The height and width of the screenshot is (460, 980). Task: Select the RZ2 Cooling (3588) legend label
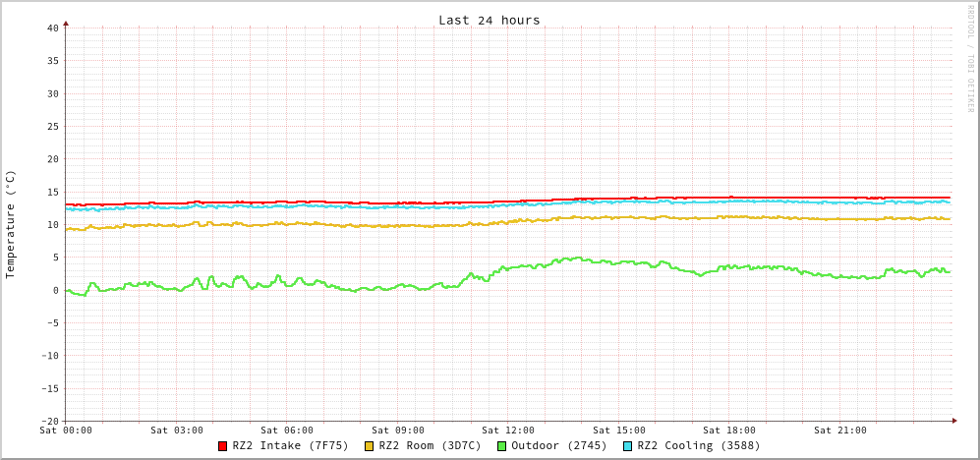click(698, 445)
